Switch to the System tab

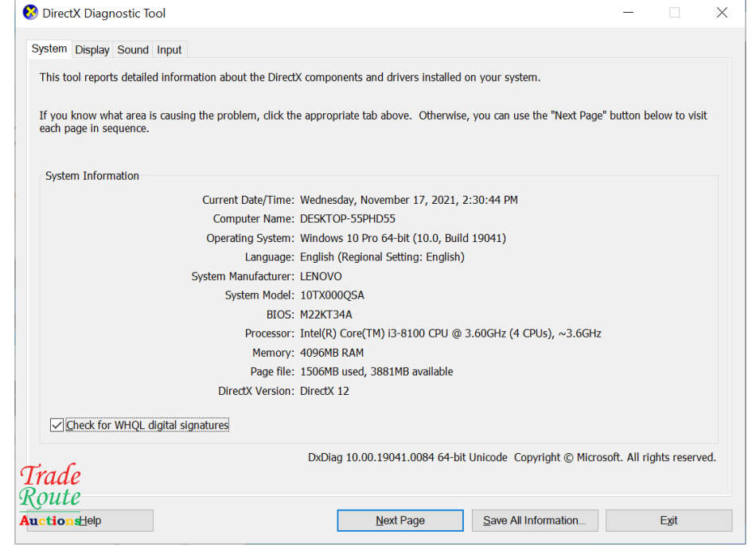click(x=49, y=49)
